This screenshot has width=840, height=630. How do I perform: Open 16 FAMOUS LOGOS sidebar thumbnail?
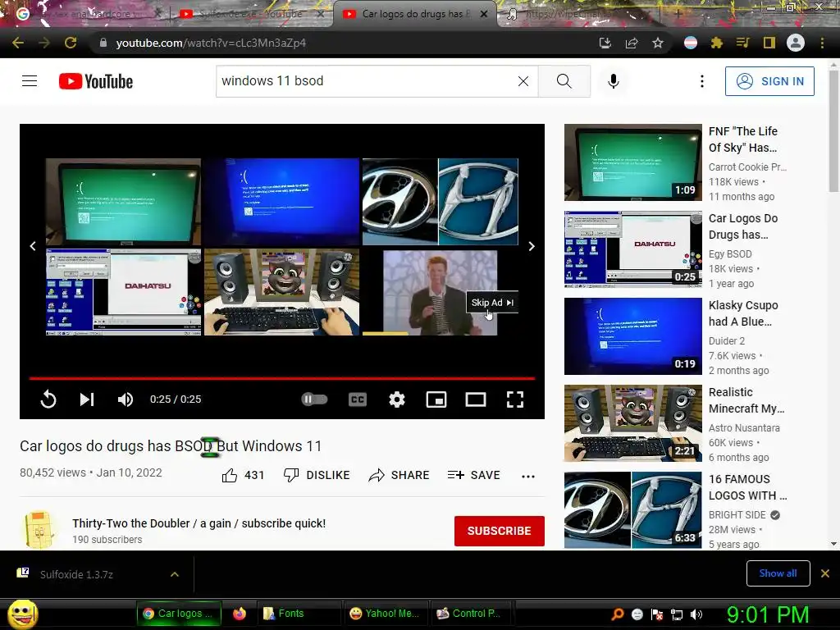point(632,510)
